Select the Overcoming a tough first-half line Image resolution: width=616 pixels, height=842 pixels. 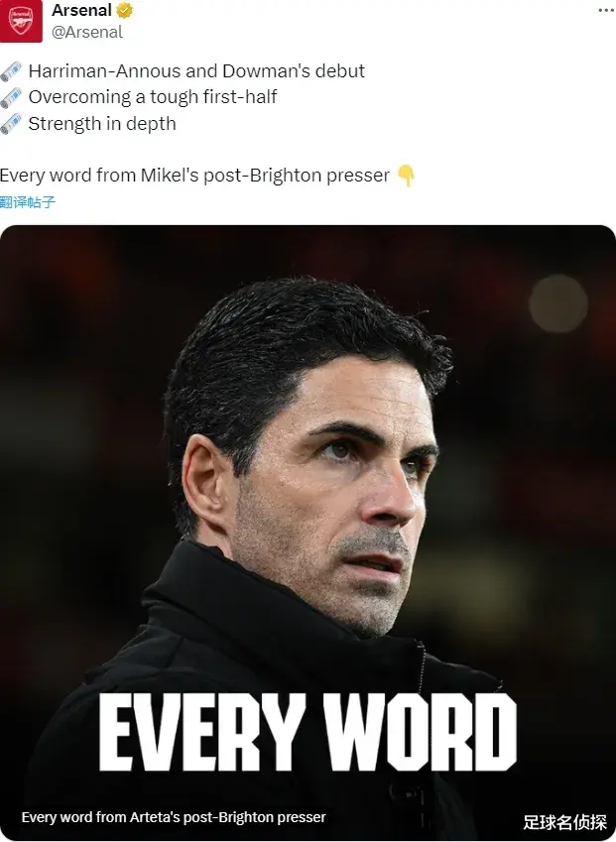pyautogui.click(x=153, y=97)
